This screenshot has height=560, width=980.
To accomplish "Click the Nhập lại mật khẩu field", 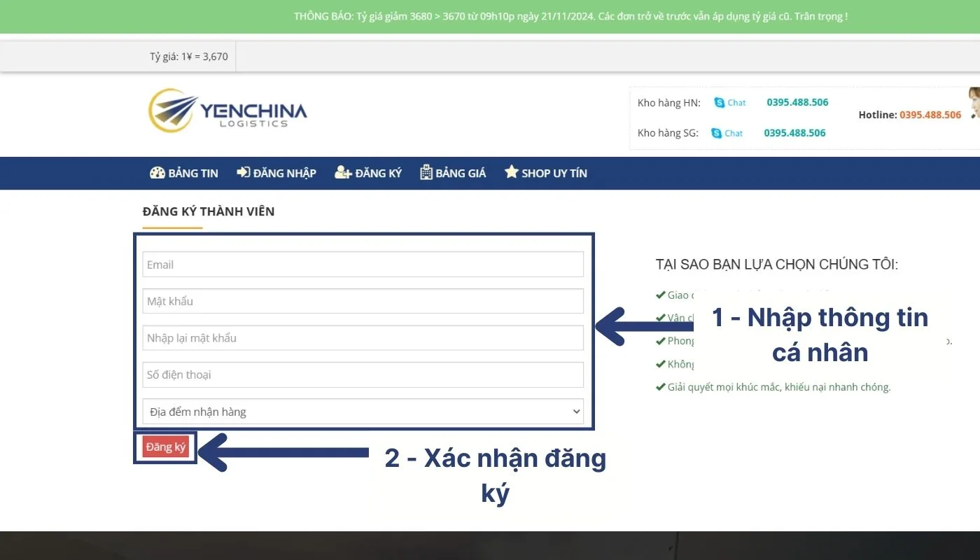I will tap(363, 338).
